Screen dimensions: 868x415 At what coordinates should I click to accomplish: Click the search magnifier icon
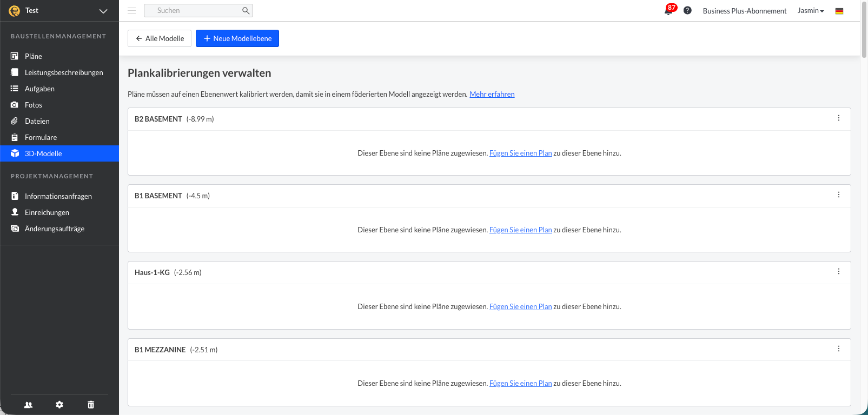click(246, 11)
